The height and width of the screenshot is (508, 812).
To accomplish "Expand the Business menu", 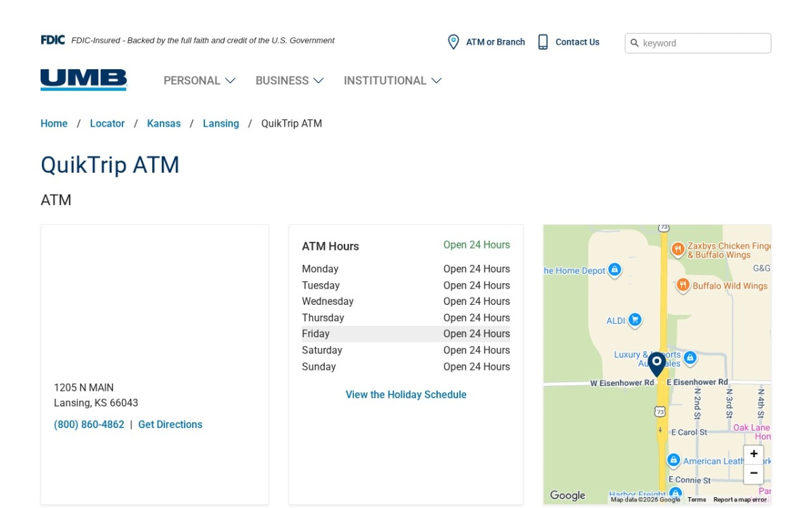I will pos(290,81).
